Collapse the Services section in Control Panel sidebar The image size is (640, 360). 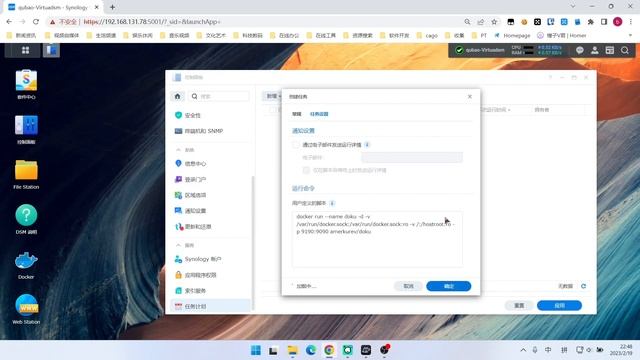coord(178,245)
